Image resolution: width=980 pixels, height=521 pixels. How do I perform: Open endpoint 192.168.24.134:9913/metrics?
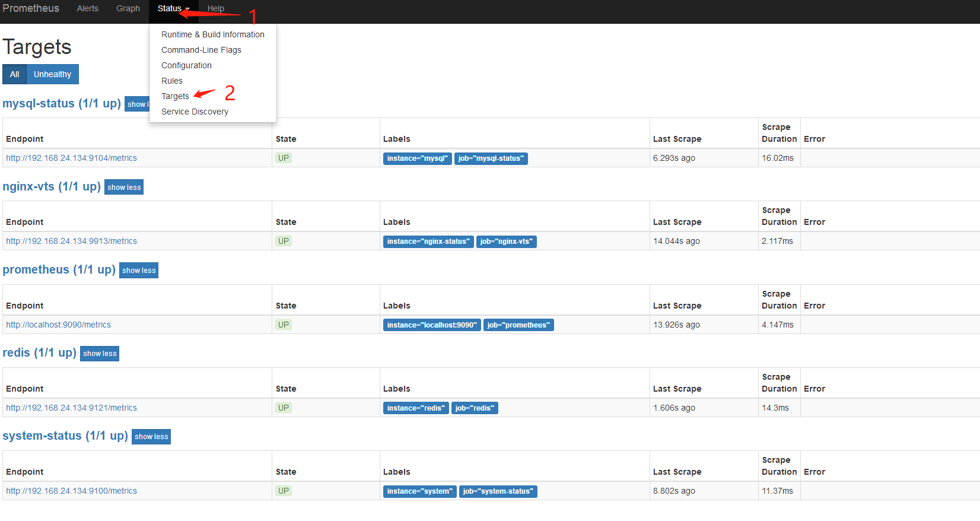(71, 241)
